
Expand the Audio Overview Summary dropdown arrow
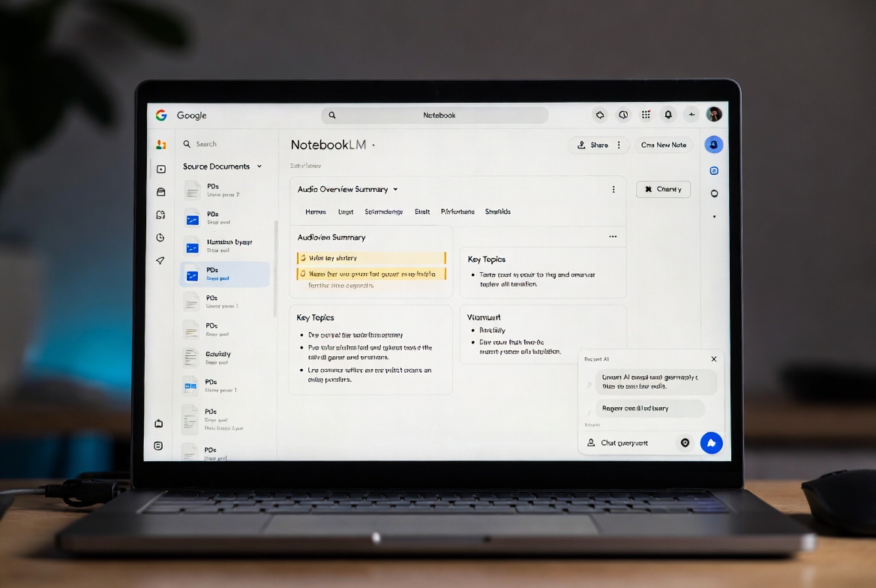[395, 190]
